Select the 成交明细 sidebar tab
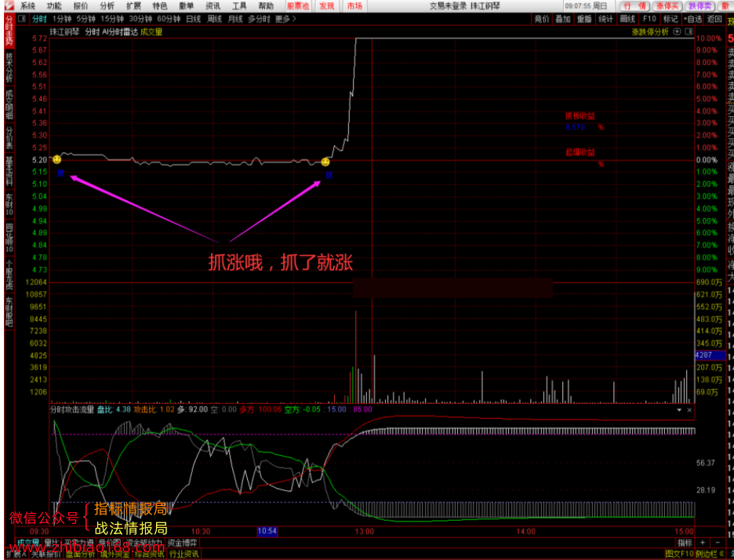Screen dimensions: 734x560 [9, 104]
